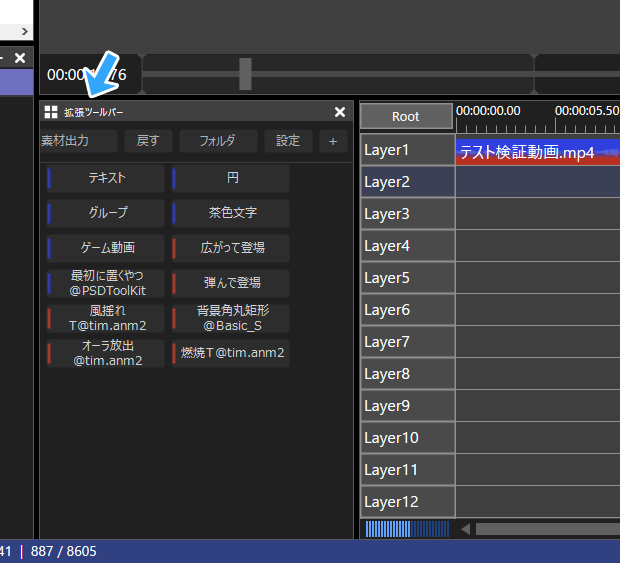Click the 00:00:00.00 ruler mark

pyautogui.click(x=488, y=111)
